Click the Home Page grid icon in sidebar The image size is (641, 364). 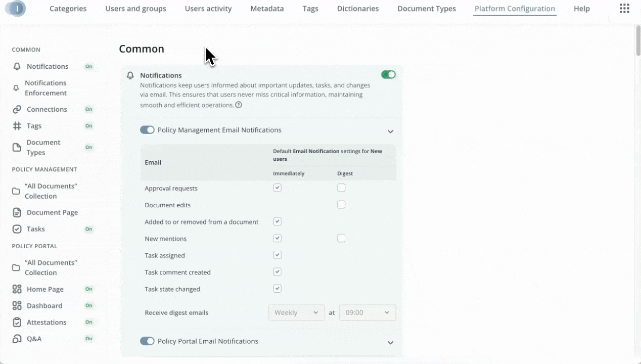17,290
